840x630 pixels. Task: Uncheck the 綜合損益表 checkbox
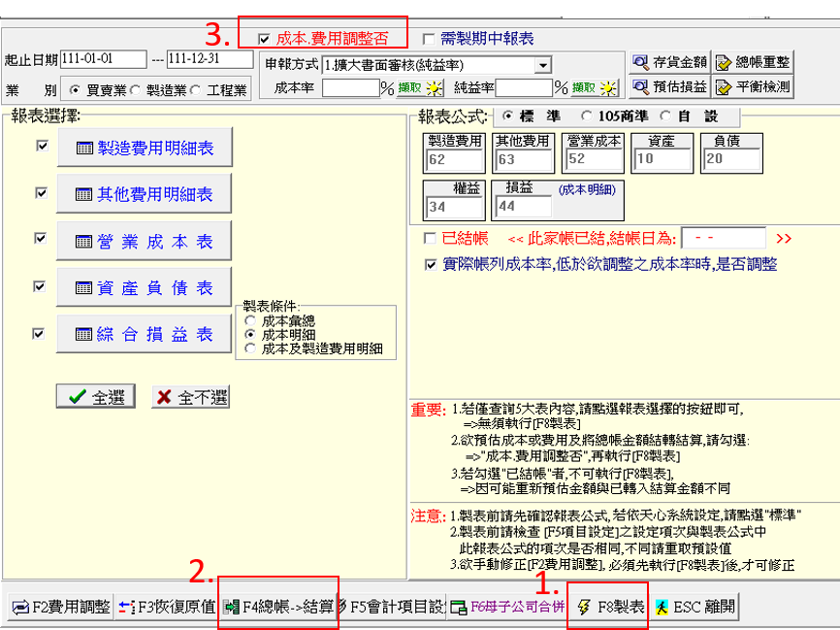click(x=38, y=334)
